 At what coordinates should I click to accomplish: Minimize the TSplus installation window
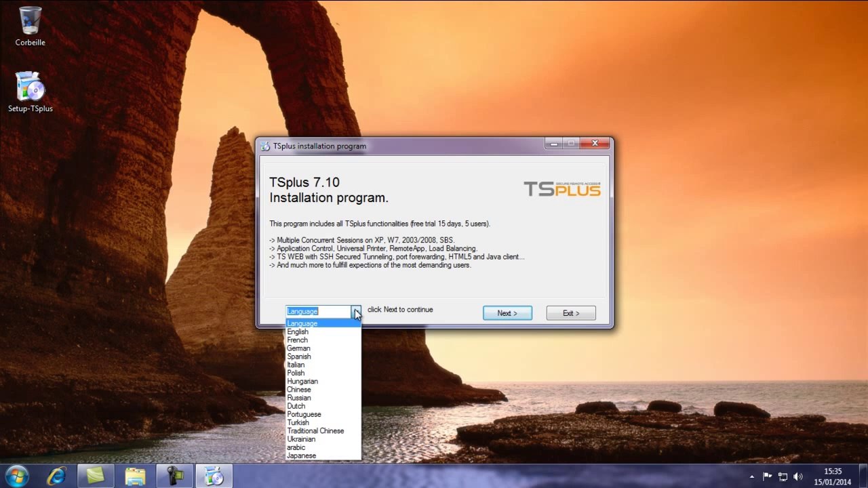coord(554,143)
